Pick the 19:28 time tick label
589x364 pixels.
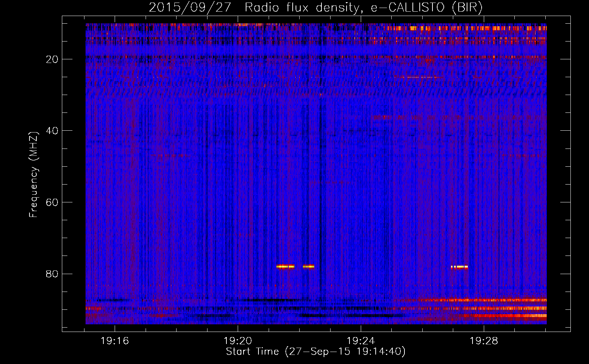[x=484, y=341]
